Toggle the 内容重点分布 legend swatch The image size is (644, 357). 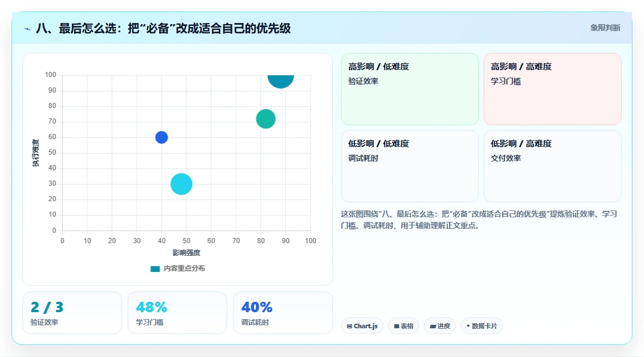(x=155, y=268)
